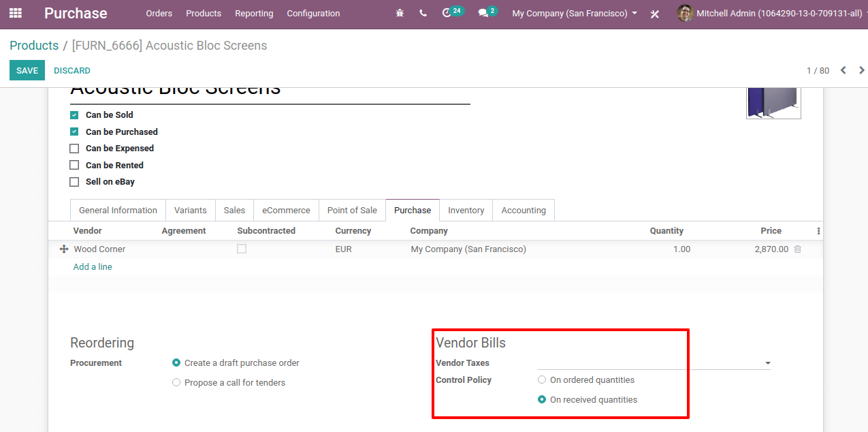Open the Orders menu

point(159,13)
